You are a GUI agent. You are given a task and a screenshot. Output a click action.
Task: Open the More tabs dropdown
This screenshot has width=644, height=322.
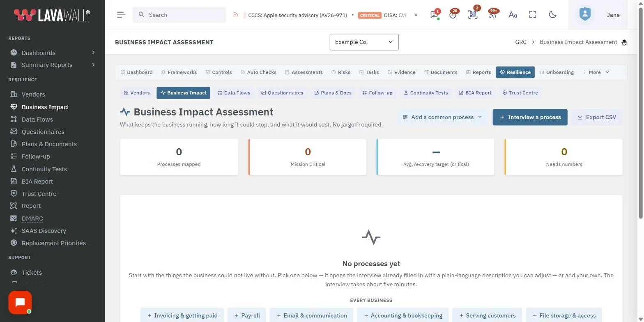point(596,72)
